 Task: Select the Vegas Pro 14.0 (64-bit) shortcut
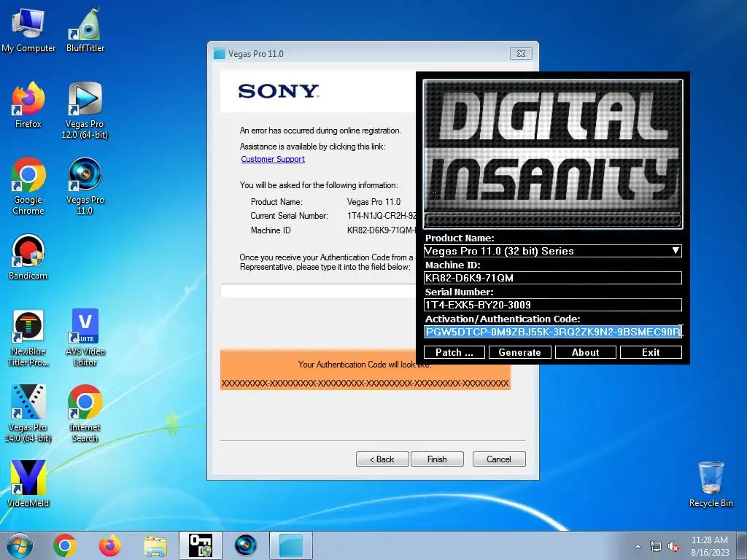pyautogui.click(x=28, y=413)
